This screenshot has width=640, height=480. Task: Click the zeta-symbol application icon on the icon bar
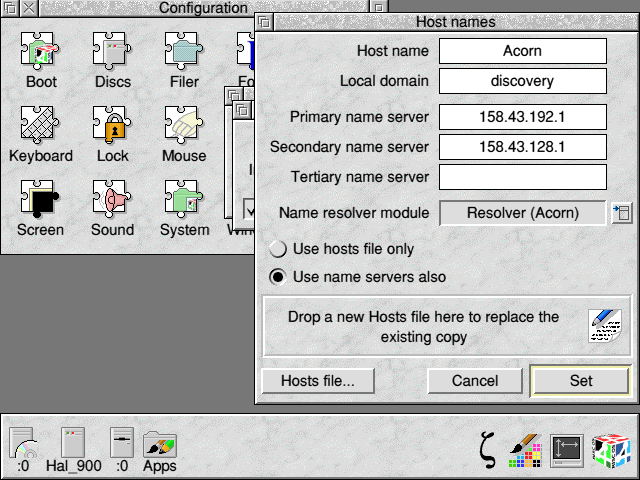coord(488,449)
